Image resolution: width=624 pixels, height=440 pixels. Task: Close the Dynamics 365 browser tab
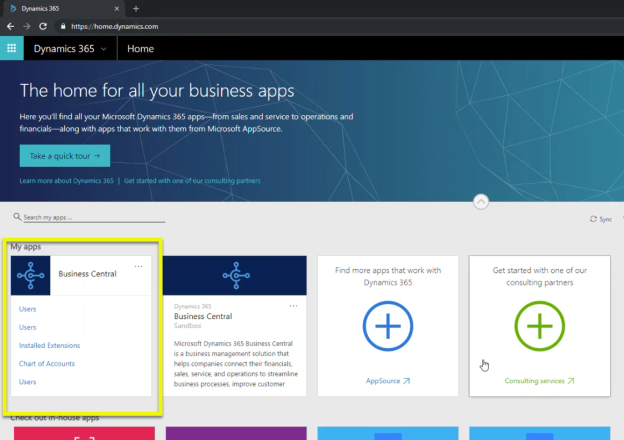coord(117,8)
